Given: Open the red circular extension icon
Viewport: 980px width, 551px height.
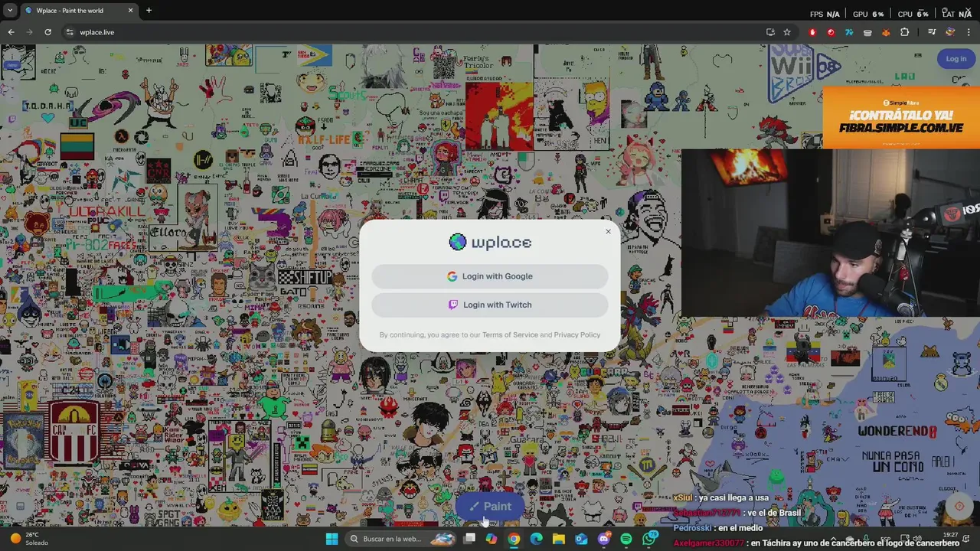Looking at the screenshot, I should tap(831, 32).
